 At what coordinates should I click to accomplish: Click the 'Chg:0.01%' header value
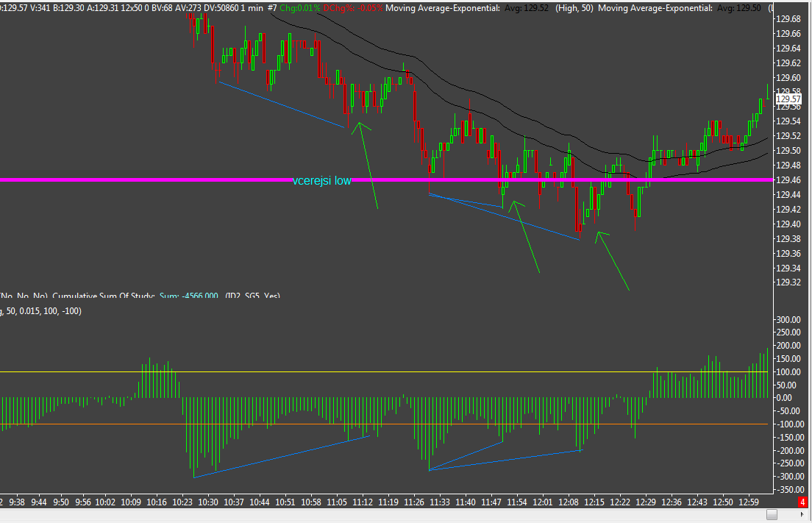pos(299,8)
